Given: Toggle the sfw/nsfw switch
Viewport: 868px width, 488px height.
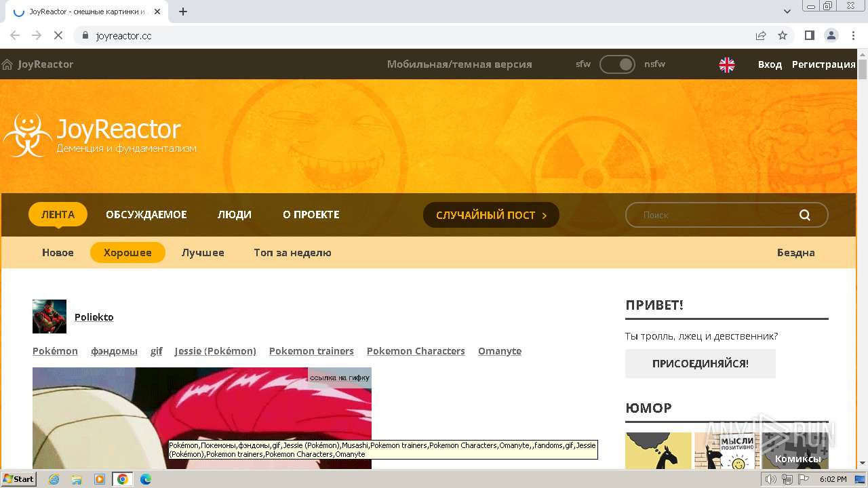Looking at the screenshot, I should coord(617,64).
